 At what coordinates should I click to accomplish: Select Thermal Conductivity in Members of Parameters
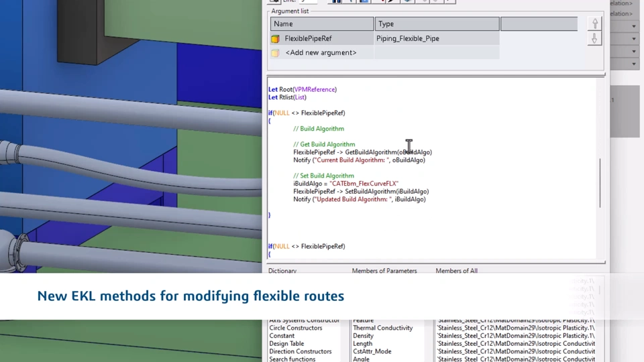pyautogui.click(x=383, y=328)
